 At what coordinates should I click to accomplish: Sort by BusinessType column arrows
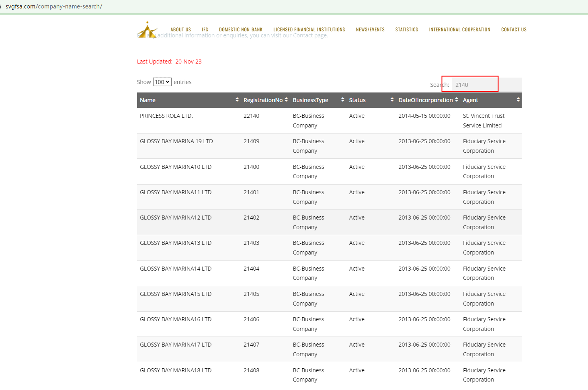[x=342, y=100]
